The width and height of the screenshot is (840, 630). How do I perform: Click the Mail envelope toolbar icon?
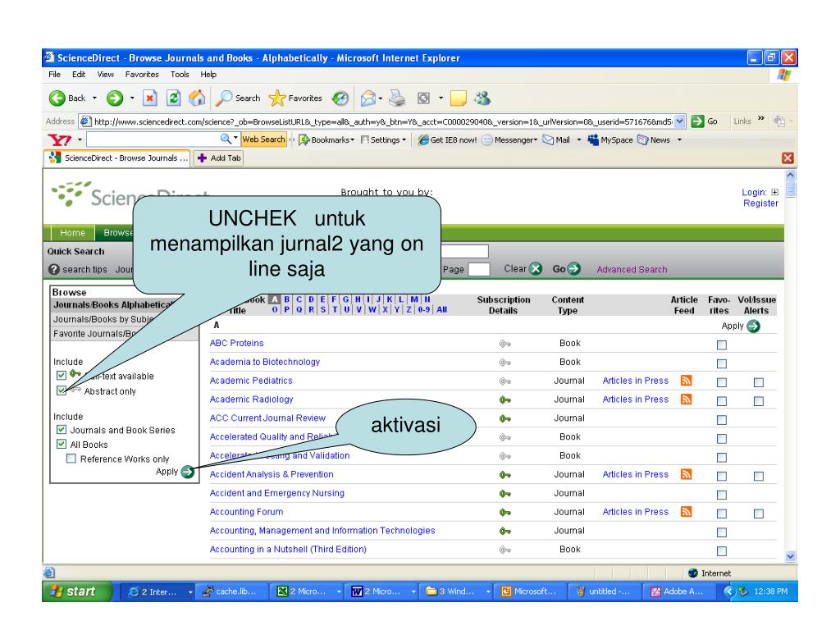pyautogui.click(x=368, y=98)
